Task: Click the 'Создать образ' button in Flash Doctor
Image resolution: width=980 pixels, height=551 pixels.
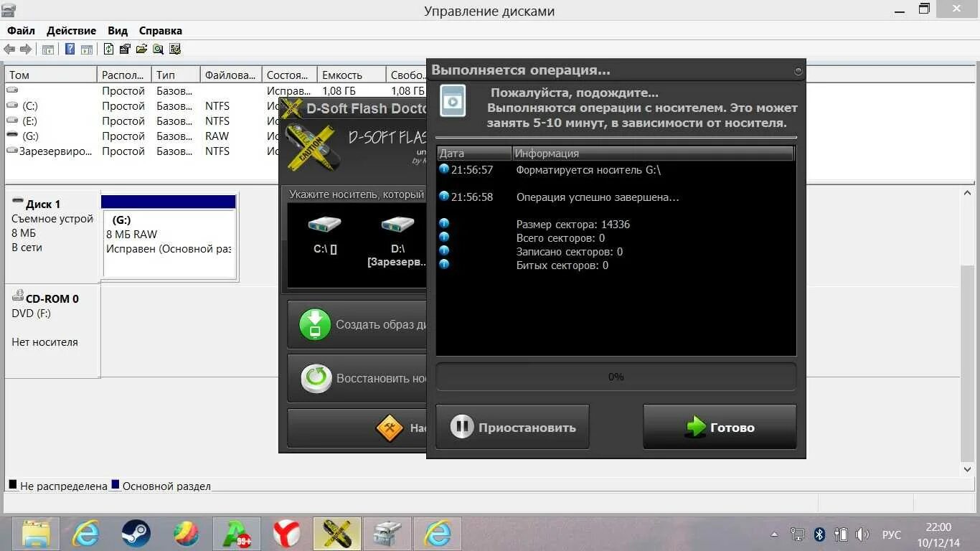Action: pos(357,324)
